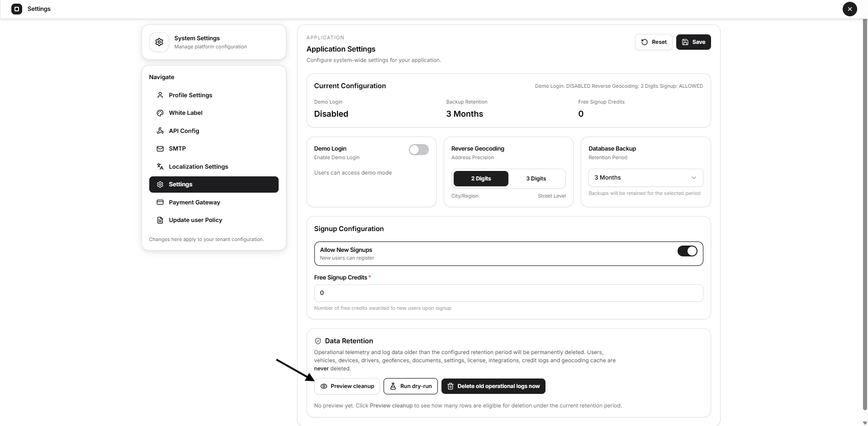868x426 pixels.
Task: Click the Current Configuration heading
Action: pos(350,86)
